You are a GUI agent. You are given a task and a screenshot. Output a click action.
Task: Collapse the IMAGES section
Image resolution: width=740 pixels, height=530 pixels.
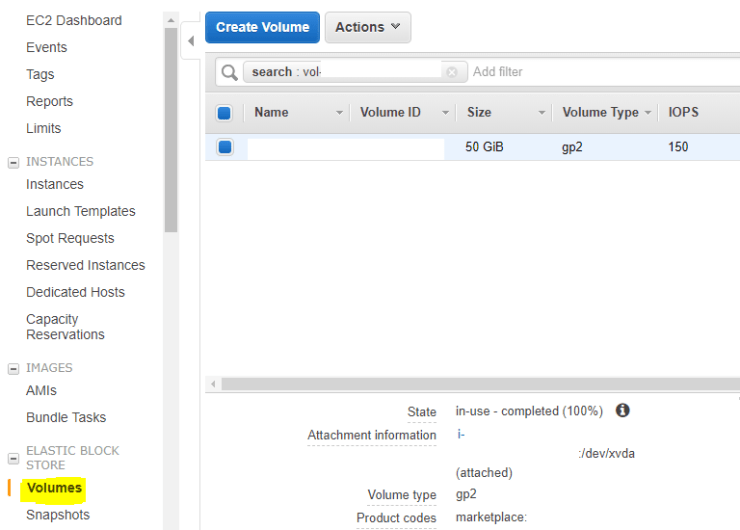14,369
